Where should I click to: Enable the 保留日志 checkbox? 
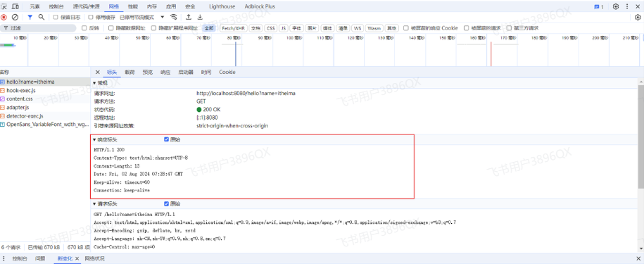[56, 17]
